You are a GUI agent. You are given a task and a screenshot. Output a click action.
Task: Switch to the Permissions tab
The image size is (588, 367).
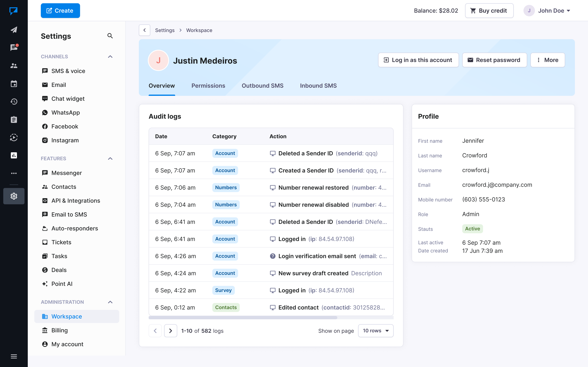coord(208,86)
